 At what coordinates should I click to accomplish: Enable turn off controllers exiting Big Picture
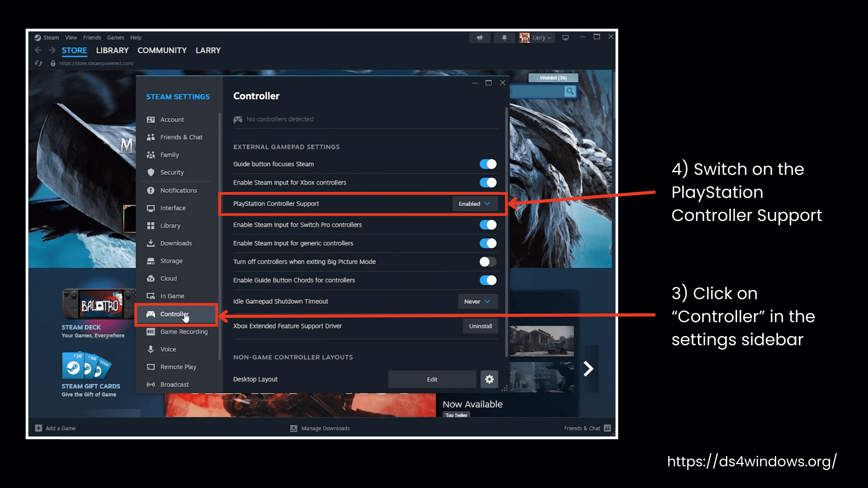coord(488,262)
